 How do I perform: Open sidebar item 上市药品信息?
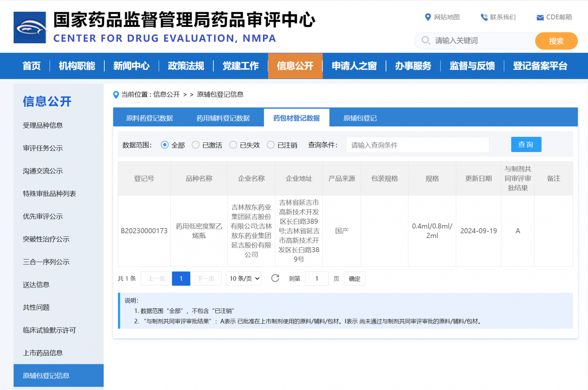coord(43,353)
